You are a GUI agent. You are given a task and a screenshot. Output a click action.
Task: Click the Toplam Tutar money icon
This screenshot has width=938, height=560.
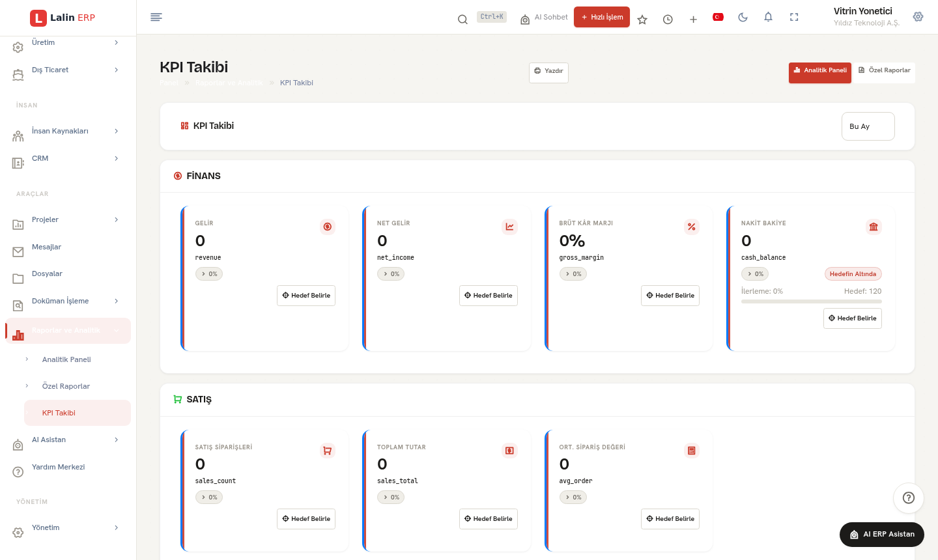tap(509, 451)
